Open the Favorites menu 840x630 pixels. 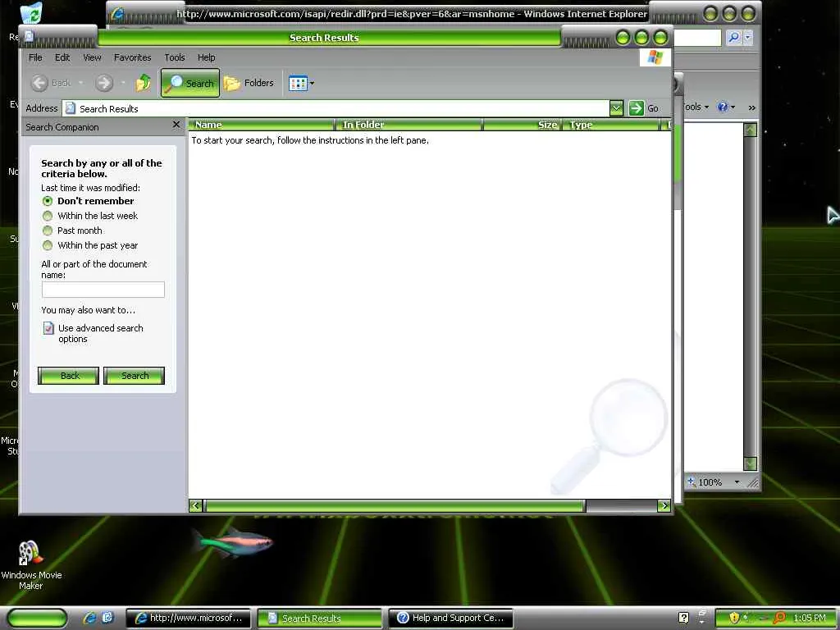[x=132, y=57]
